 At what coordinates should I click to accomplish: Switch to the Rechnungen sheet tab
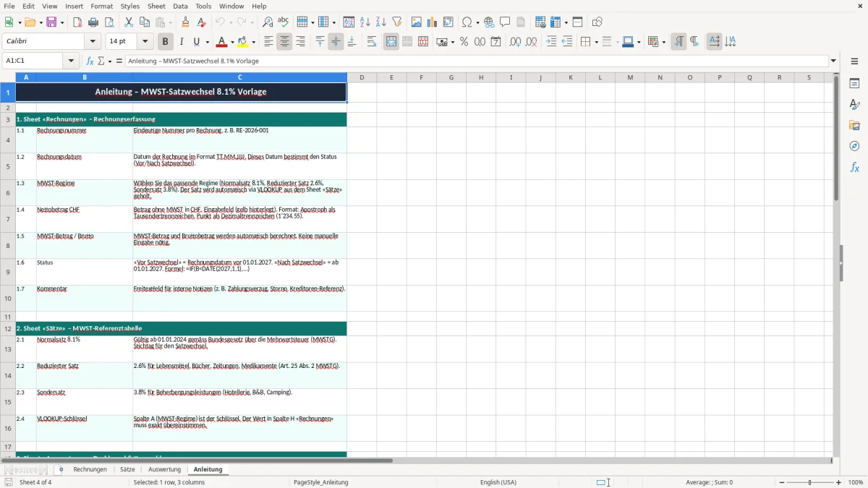90,469
